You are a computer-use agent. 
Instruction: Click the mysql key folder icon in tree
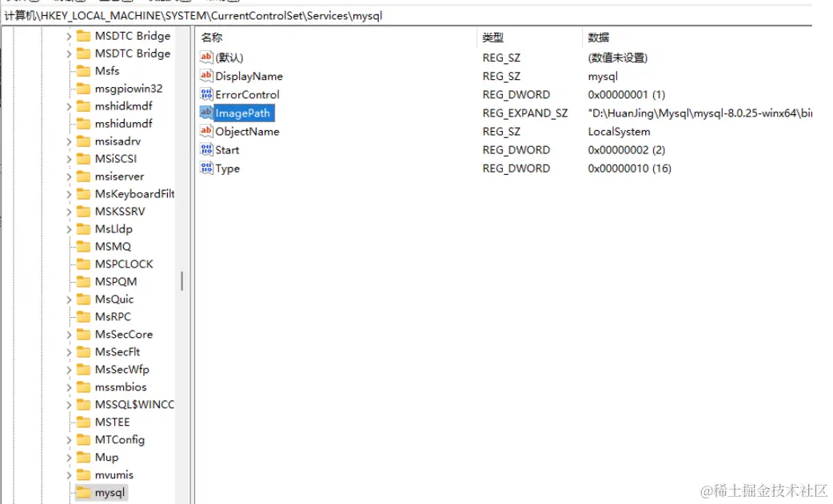(83, 492)
